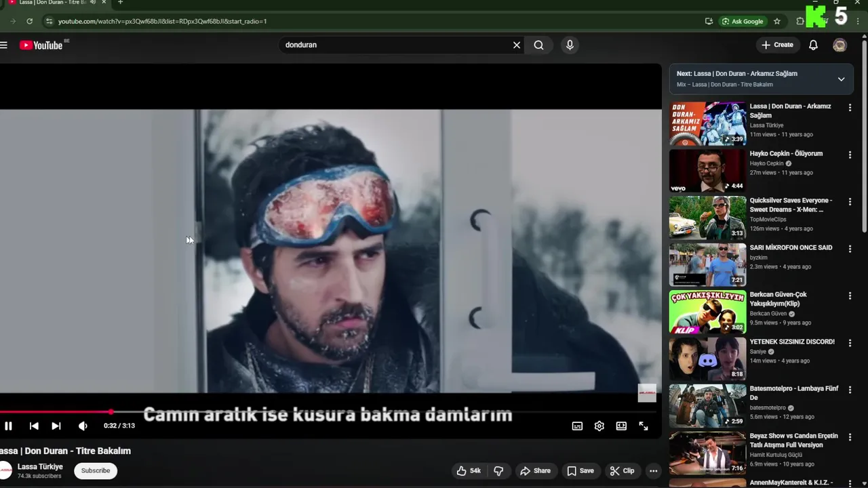The height and width of the screenshot is (488, 868).
Task: Pause the video
Action: pyautogui.click(x=8, y=426)
